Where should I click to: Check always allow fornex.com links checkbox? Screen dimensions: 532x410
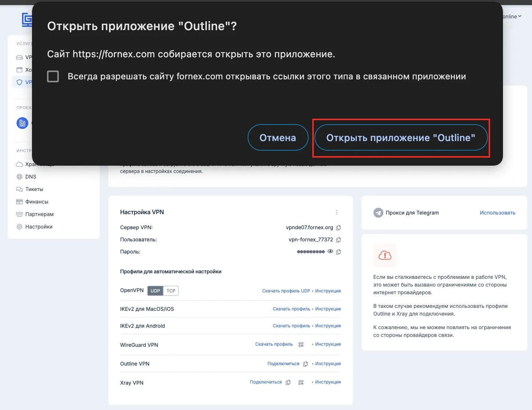click(x=53, y=76)
